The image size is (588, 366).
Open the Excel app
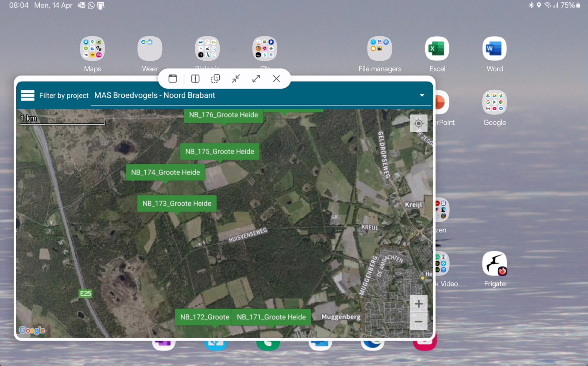point(437,49)
